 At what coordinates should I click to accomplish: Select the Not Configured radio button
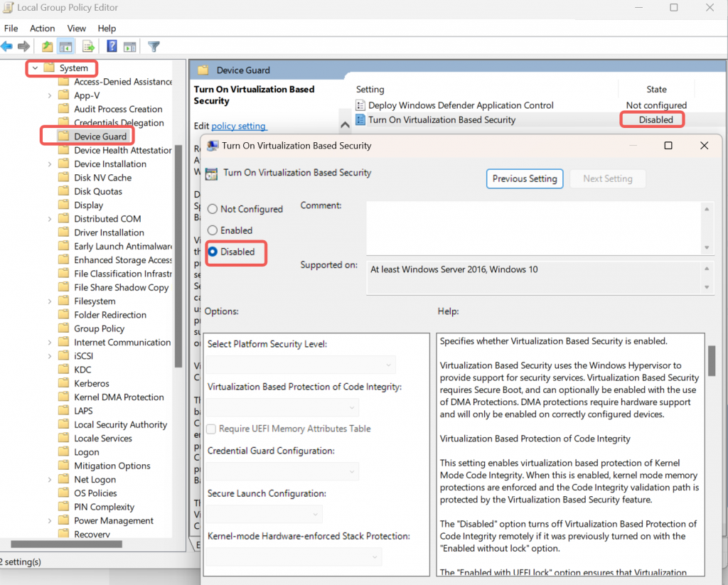[x=212, y=209]
